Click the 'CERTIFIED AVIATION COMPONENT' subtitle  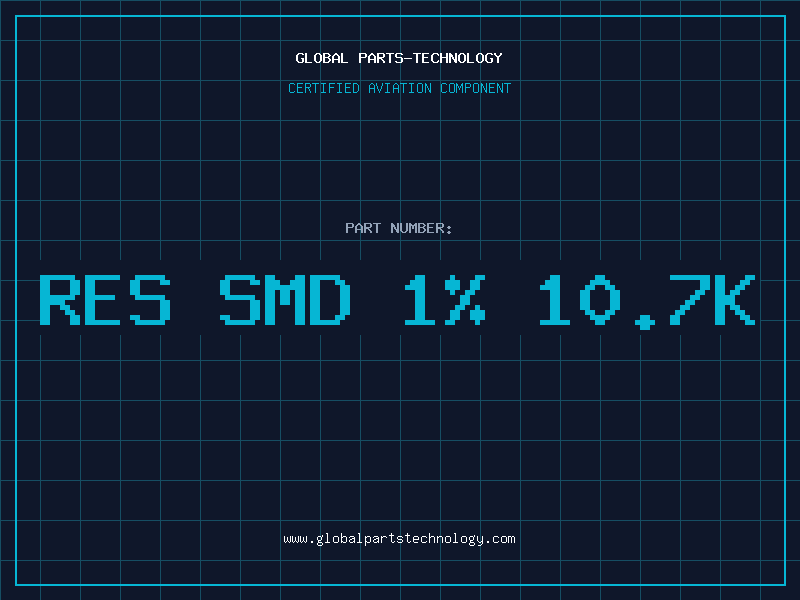[399, 88]
